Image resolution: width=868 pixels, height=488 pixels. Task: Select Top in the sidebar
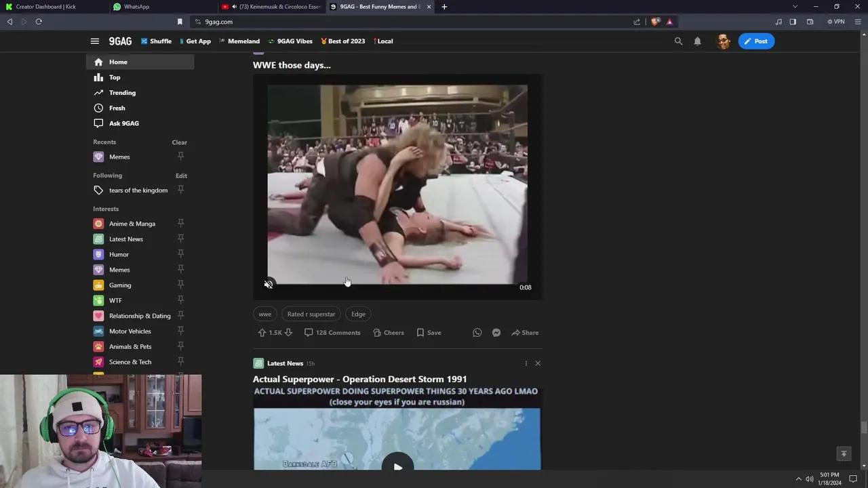click(x=140, y=77)
